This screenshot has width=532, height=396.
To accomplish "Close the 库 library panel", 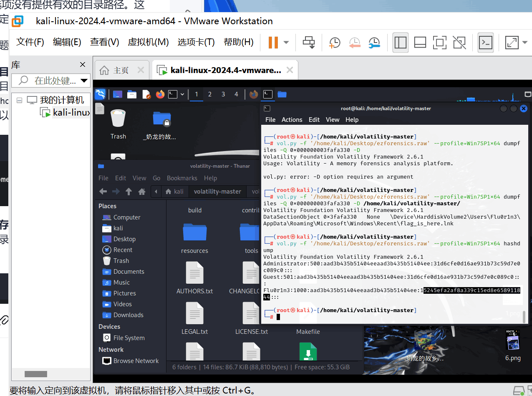I will coord(83,65).
